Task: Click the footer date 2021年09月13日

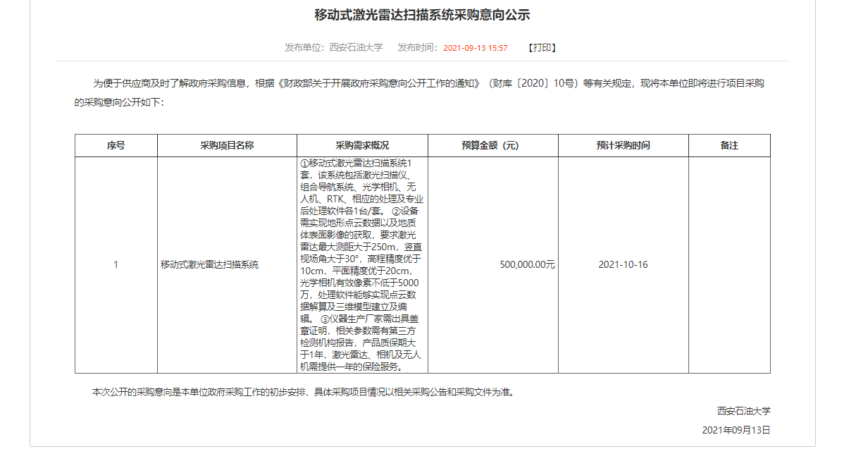Action: click(x=736, y=430)
